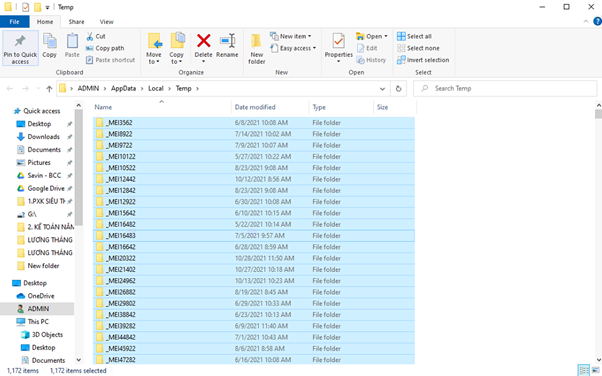Click the Paste clipboard icon
The width and height of the screenshot is (602, 376).
[72, 41]
